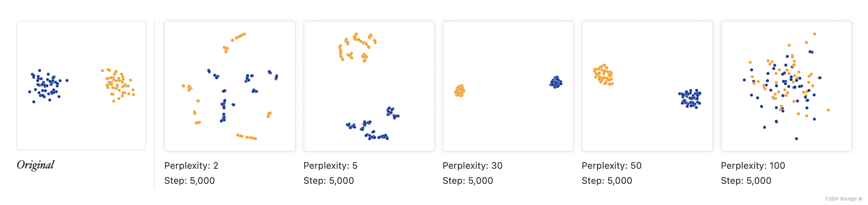Click the Perplexity: 50 label

pos(612,166)
